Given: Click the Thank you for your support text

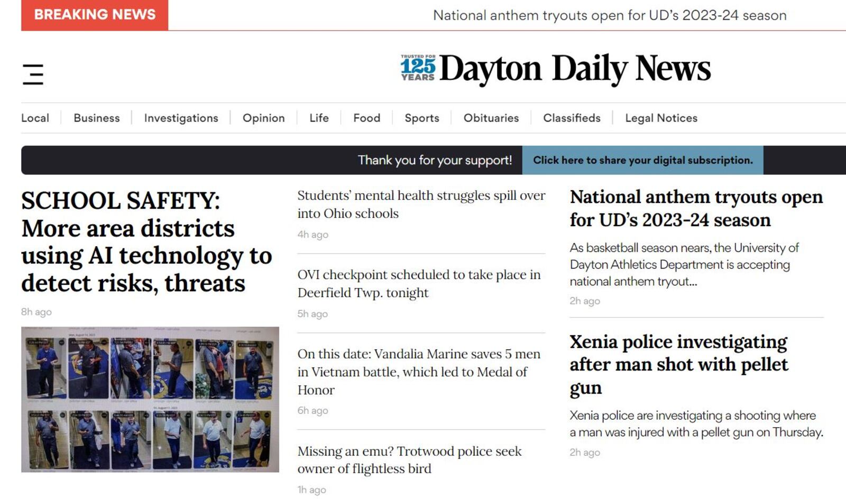Looking at the screenshot, I should tap(435, 160).
